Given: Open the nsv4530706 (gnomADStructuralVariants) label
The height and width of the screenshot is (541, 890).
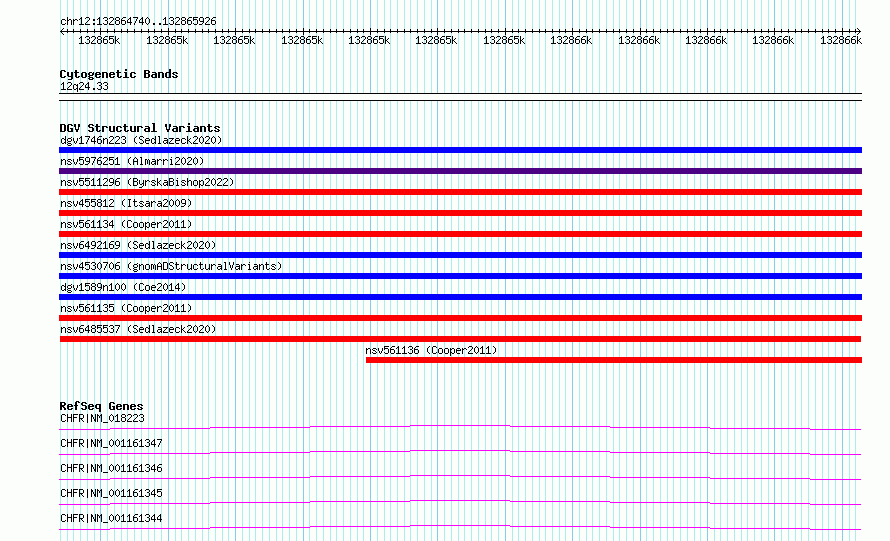Looking at the screenshot, I should pos(171,266).
